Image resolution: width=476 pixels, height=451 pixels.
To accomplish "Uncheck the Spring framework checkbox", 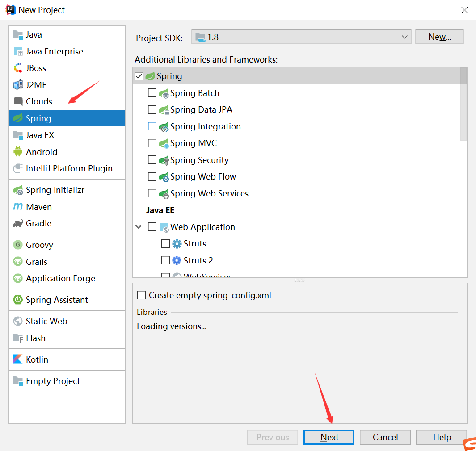I will click(139, 76).
